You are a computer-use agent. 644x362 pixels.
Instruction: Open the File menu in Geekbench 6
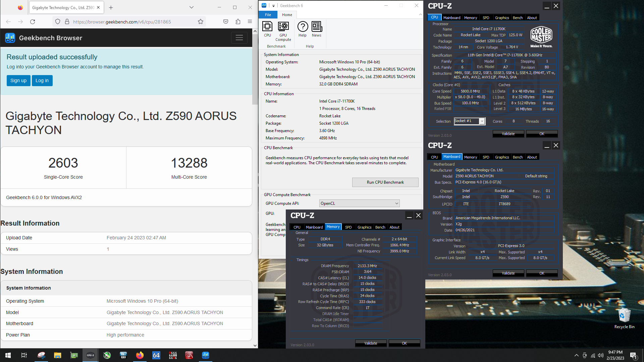(268, 15)
